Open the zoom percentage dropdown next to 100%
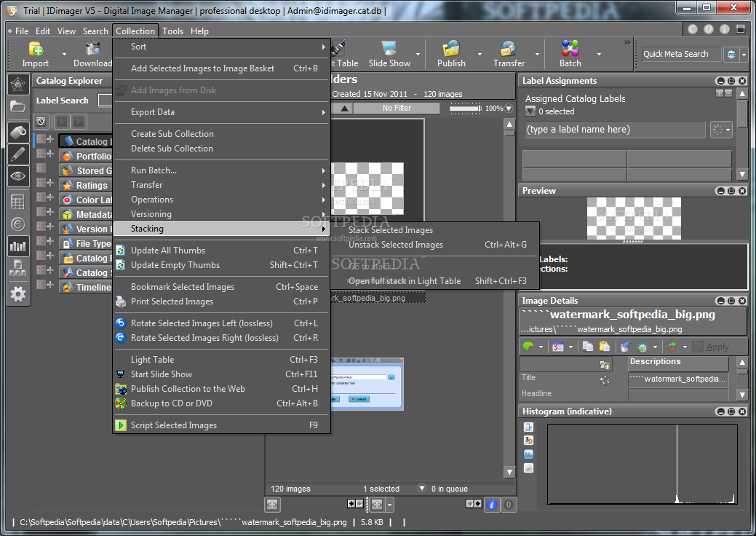Image resolution: width=756 pixels, height=536 pixels. (x=508, y=109)
